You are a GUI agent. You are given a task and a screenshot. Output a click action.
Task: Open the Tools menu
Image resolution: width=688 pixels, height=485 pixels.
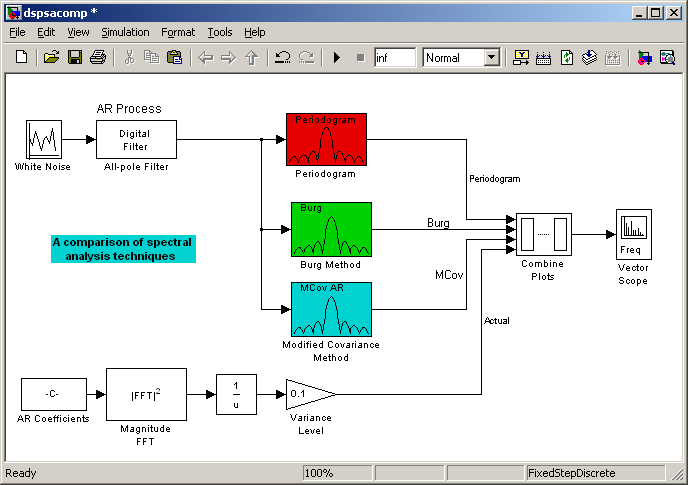[x=219, y=32]
